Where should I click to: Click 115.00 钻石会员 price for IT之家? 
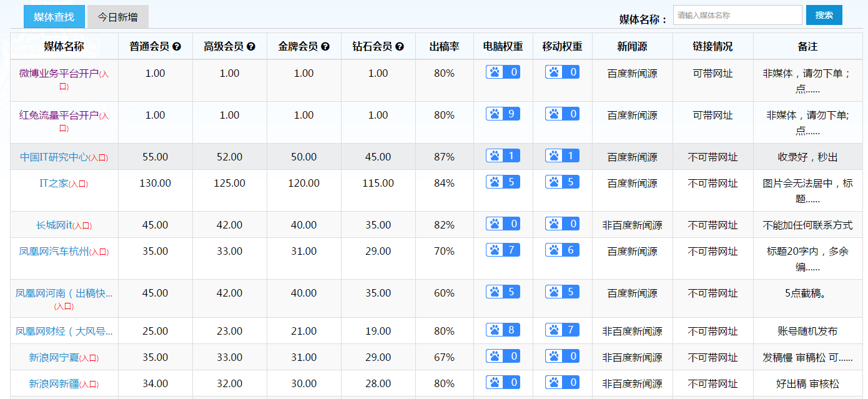click(378, 184)
